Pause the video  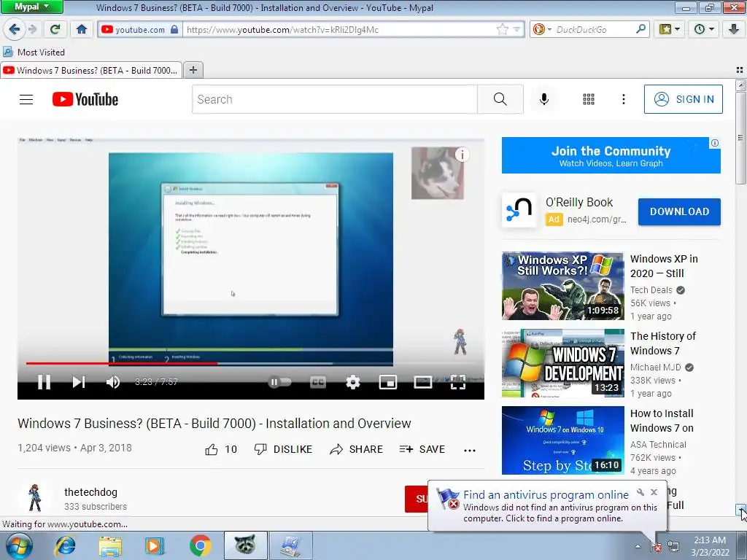[x=44, y=382]
